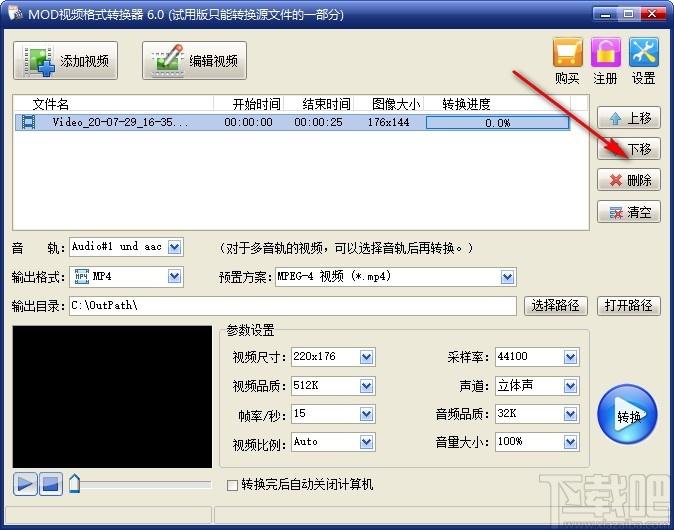Open the 编辑视频 edit video tool
674x530 pixels.
coord(194,61)
